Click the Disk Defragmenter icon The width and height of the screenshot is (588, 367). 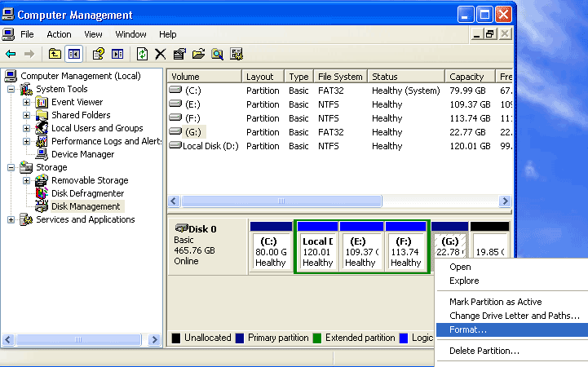42,193
